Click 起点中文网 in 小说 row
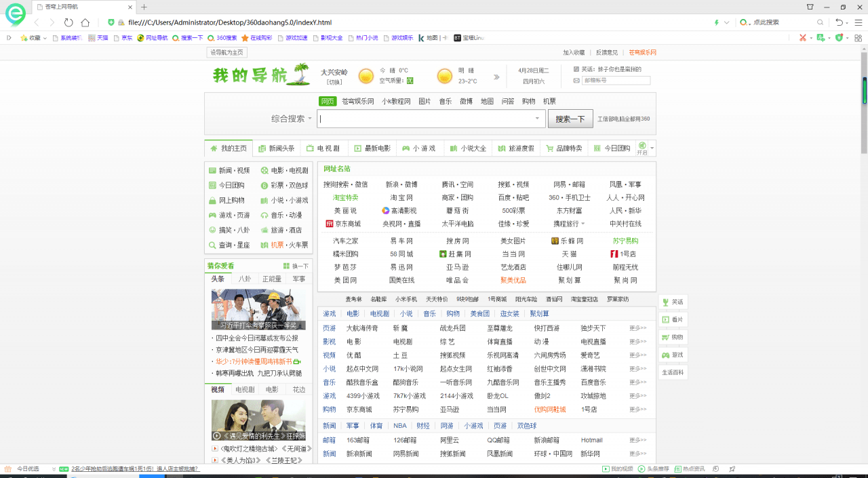The height and width of the screenshot is (478, 868). point(362,369)
